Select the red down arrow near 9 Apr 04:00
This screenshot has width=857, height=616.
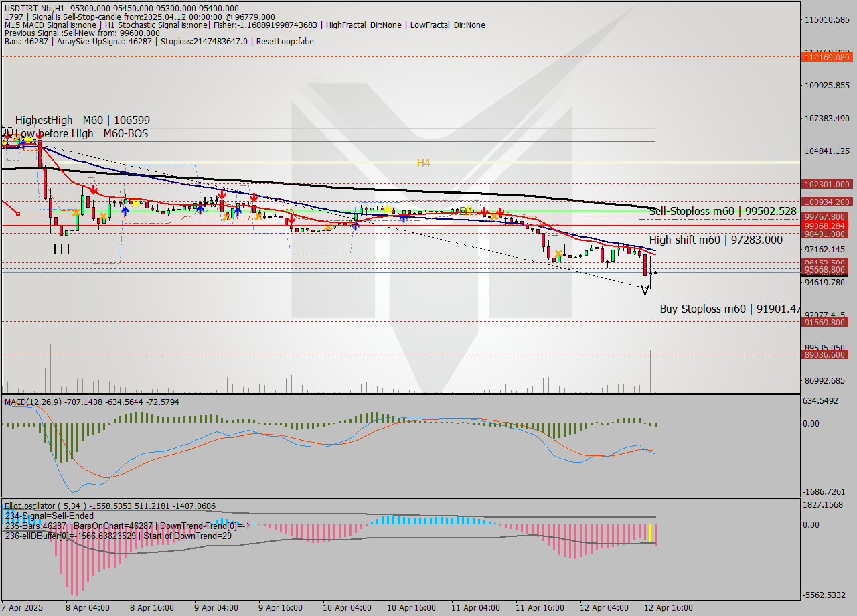click(x=222, y=196)
